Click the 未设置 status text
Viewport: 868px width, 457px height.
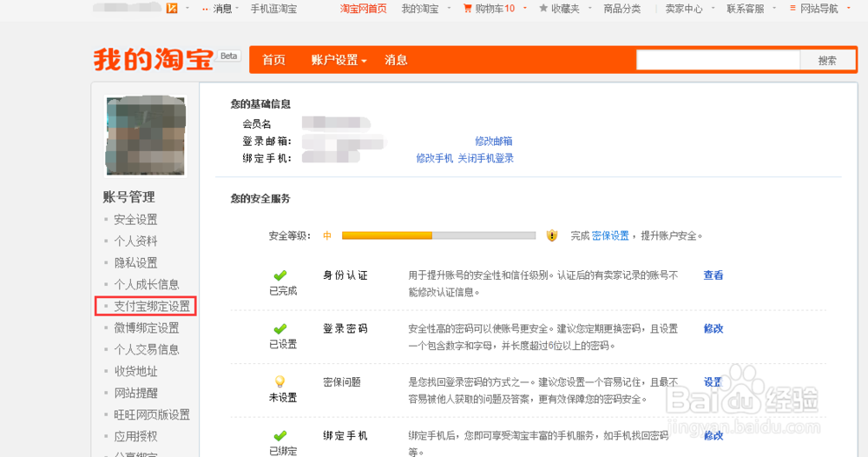[283, 398]
